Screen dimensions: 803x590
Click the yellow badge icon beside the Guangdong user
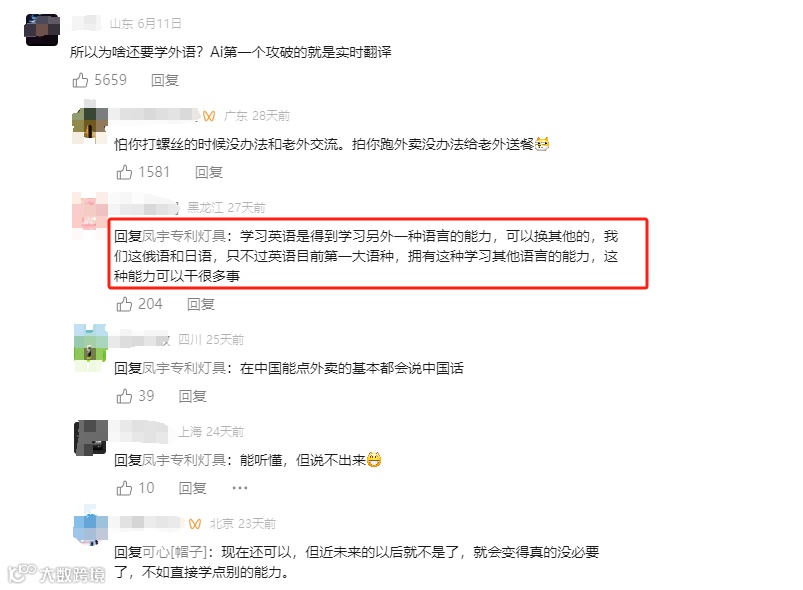209,116
